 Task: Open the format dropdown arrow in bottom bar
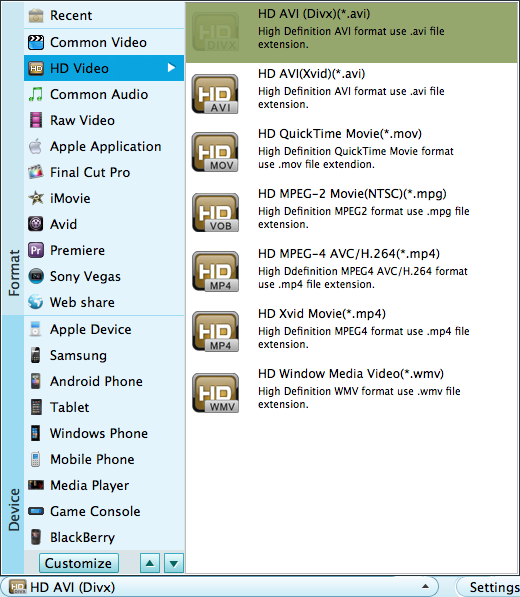[426, 587]
